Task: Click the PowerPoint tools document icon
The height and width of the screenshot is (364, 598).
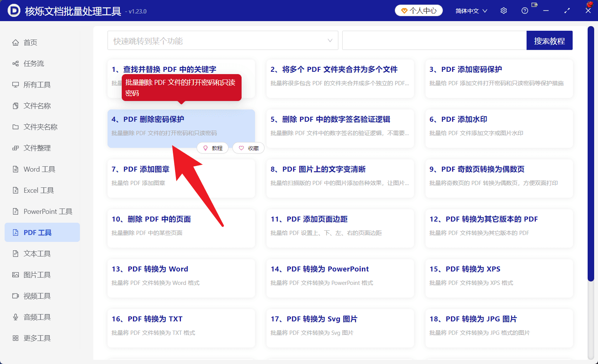Action: point(15,212)
